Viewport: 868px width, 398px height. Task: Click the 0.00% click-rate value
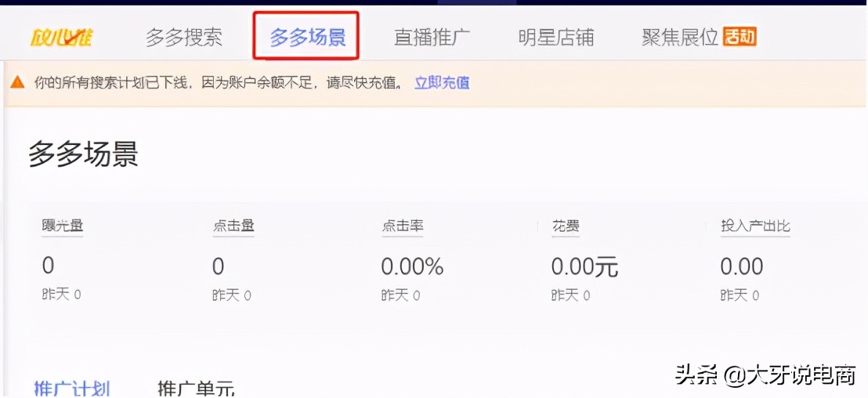412,267
